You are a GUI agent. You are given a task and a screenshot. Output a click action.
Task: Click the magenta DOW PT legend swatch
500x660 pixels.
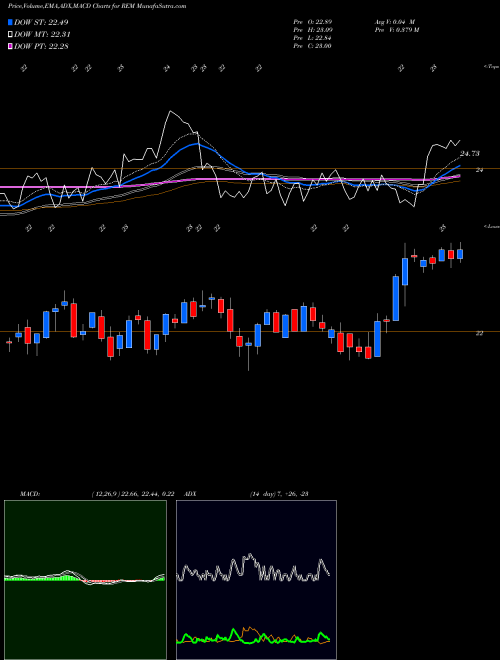(x=10, y=46)
